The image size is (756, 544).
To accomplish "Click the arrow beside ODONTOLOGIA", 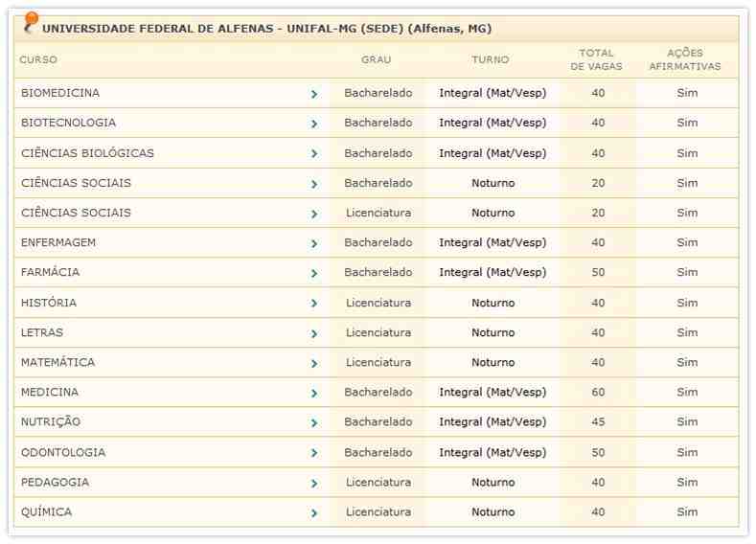I will (x=314, y=453).
